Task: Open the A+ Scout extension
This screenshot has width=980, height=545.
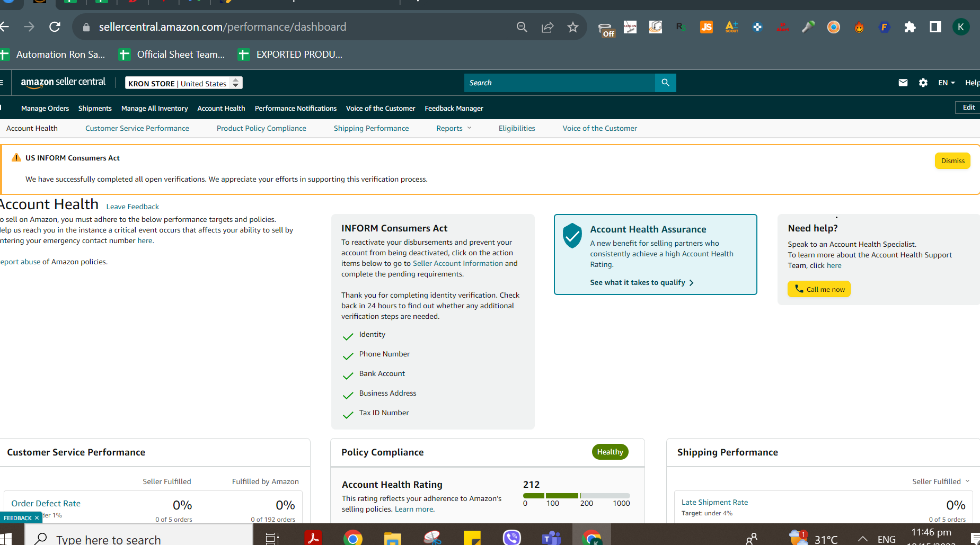Action: click(732, 27)
